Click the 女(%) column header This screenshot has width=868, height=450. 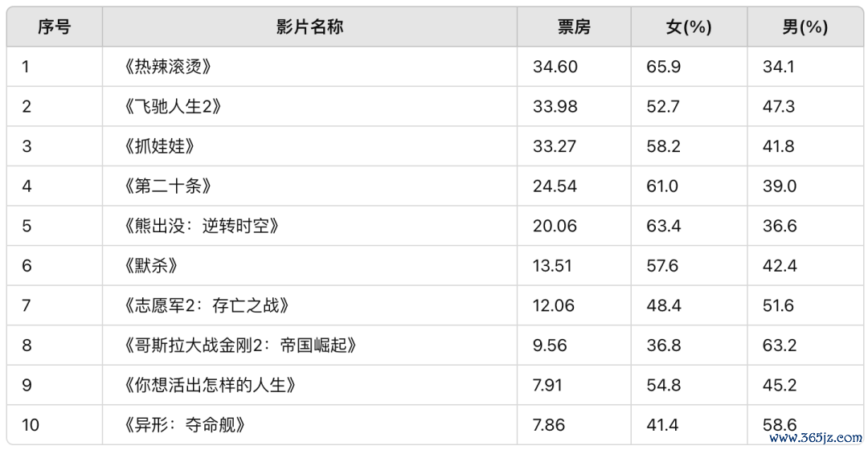(x=689, y=27)
